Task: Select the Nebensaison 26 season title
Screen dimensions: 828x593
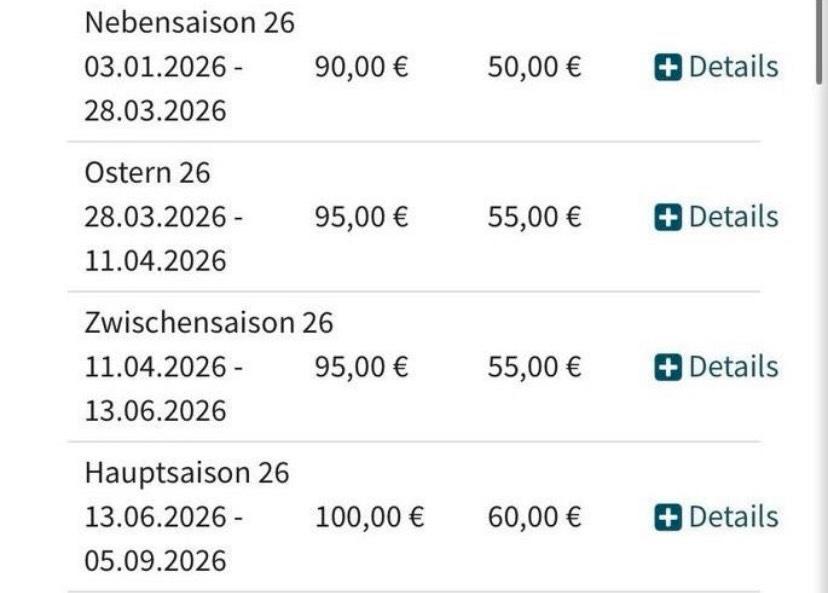Action: pos(189,22)
